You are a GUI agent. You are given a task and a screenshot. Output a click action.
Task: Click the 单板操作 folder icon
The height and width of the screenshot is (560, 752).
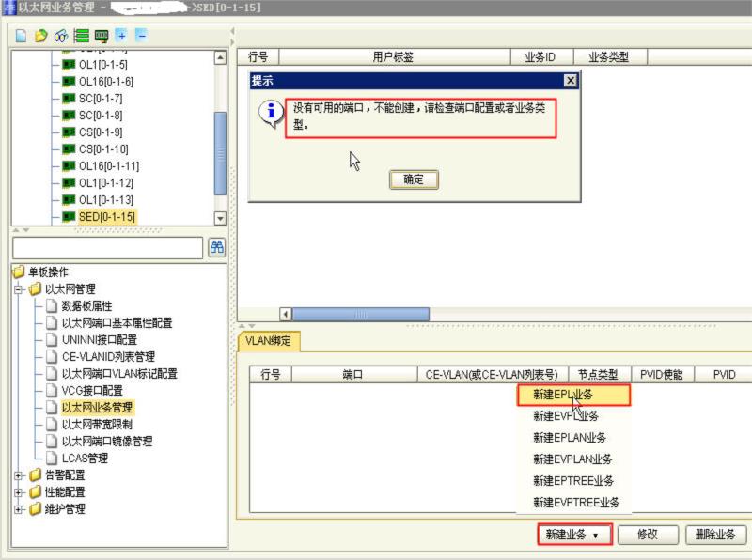pos(18,272)
